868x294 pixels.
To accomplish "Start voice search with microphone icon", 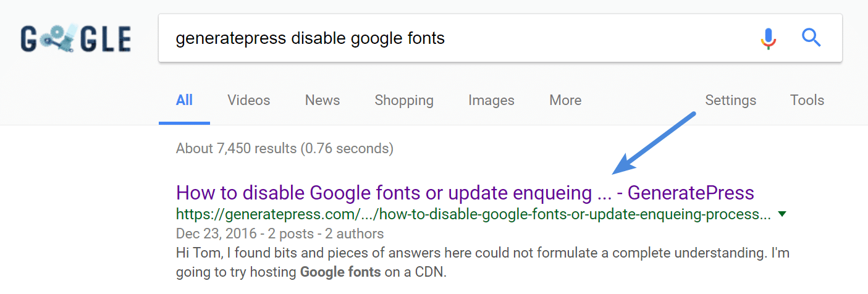I will (768, 38).
